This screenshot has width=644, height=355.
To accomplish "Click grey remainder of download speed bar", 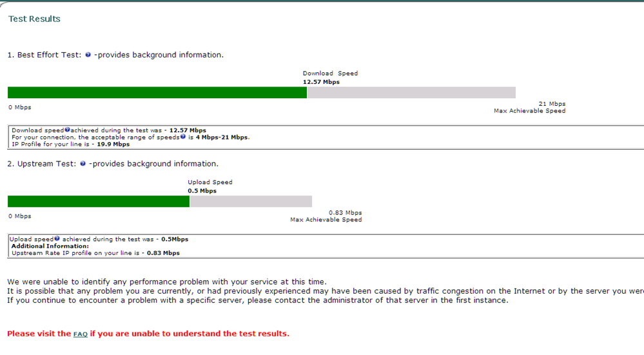I will pyautogui.click(x=411, y=92).
